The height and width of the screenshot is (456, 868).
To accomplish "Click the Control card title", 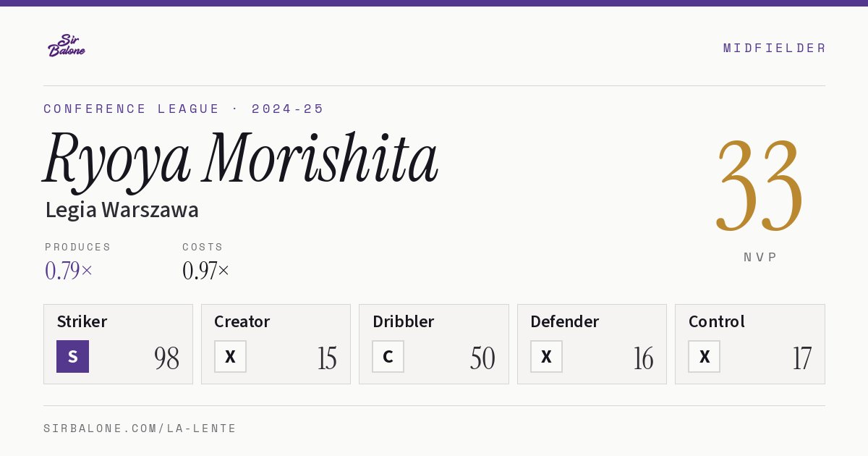I will click(717, 321).
